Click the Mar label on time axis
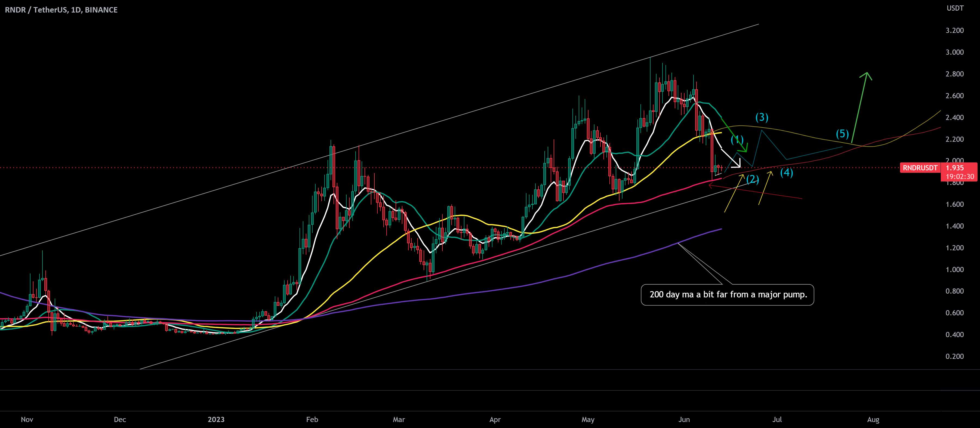The width and height of the screenshot is (980, 428). (x=399, y=420)
